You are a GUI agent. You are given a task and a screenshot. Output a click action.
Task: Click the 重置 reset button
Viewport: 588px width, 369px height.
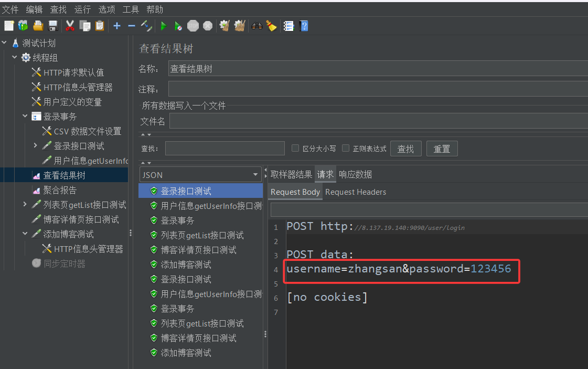[442, 149]
